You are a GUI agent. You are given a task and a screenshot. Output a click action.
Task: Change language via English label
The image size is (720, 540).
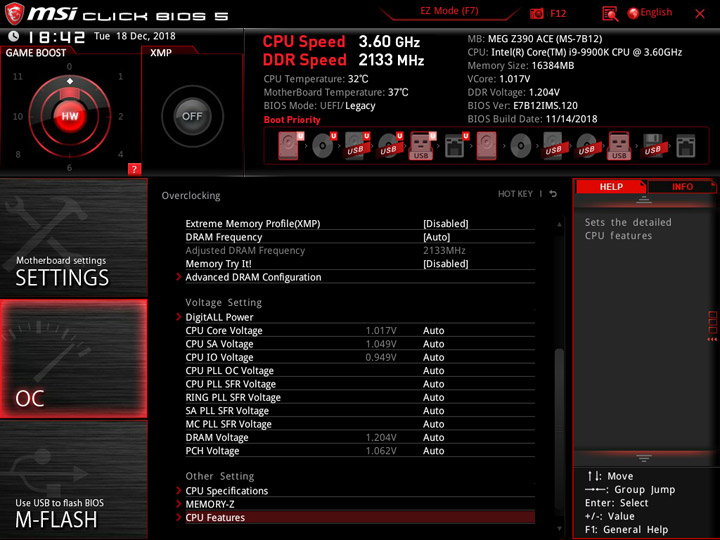(x=656, y=12)
